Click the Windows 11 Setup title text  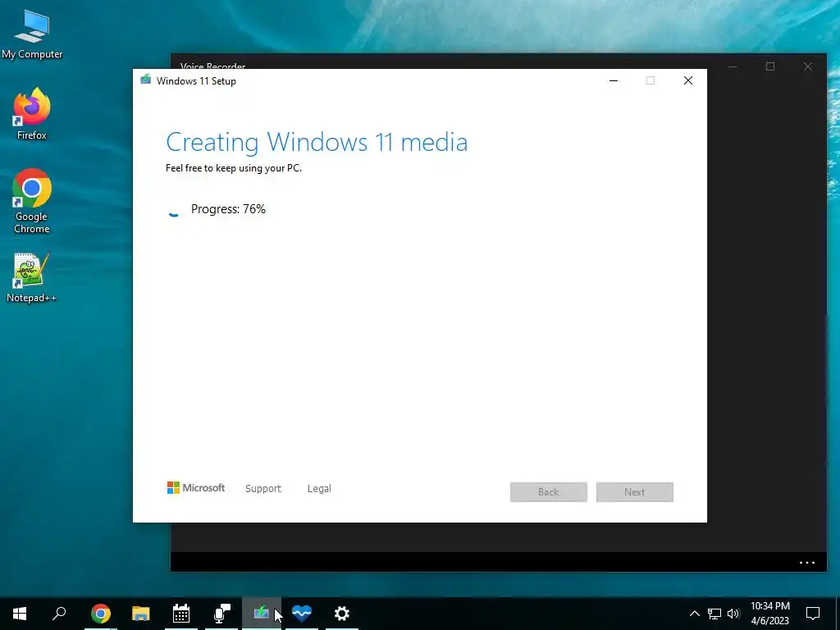(196, 81)
